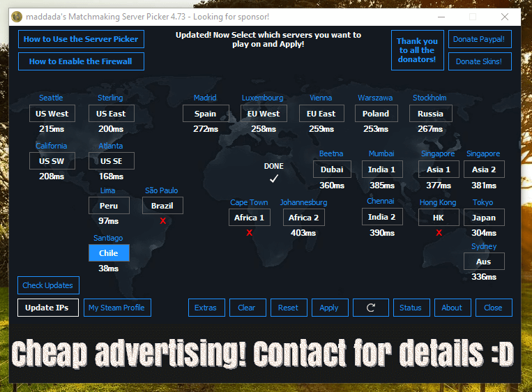Toggle the Peru server in Lima
The height and width of the screenshot is (392, 532).
click(109, 206)
